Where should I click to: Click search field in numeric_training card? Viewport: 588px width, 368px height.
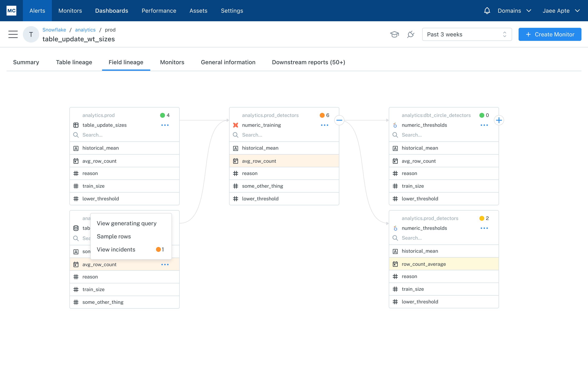point(284,135)
